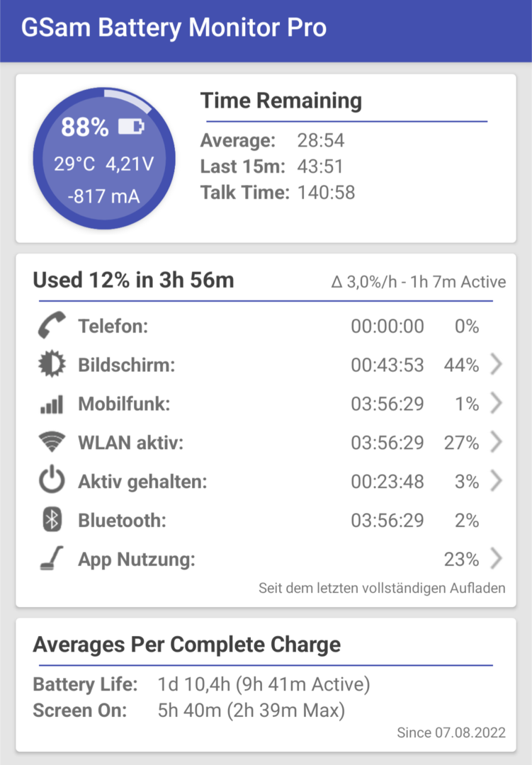Tap Seit dem letzten vollständigen Aufladen text
This screenshot has height=765, width=532.
[x=382, y=588]
